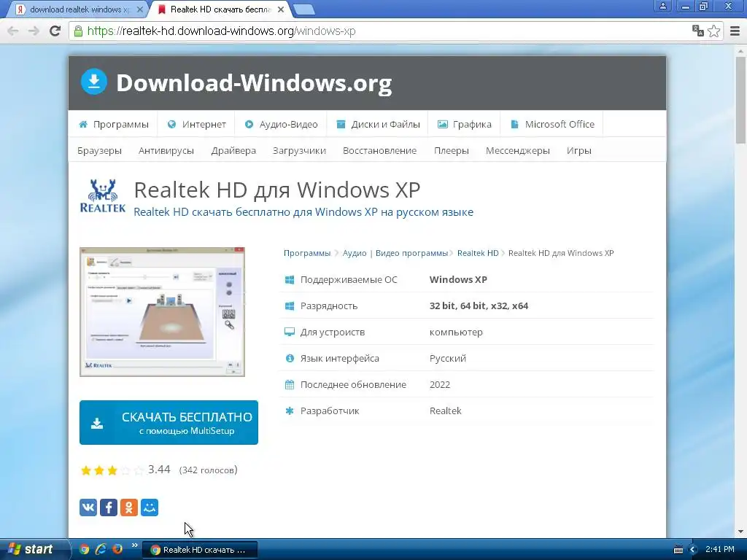Click the Realtek crab logo
The image size is (747, 560).
[x=102, y=195]
